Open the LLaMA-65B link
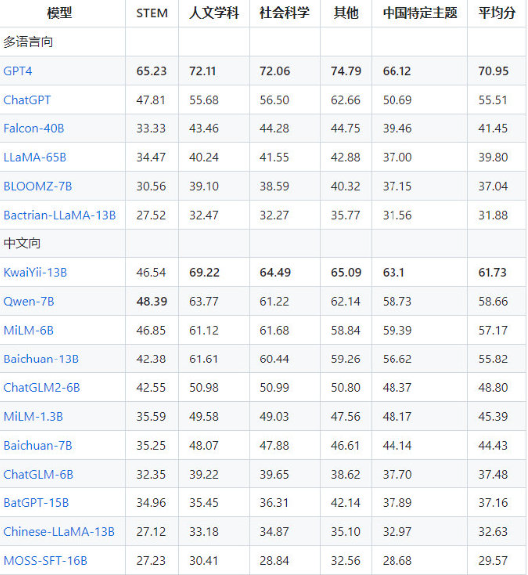The width and height of the screenshot is (528, 575). (35, 157)
